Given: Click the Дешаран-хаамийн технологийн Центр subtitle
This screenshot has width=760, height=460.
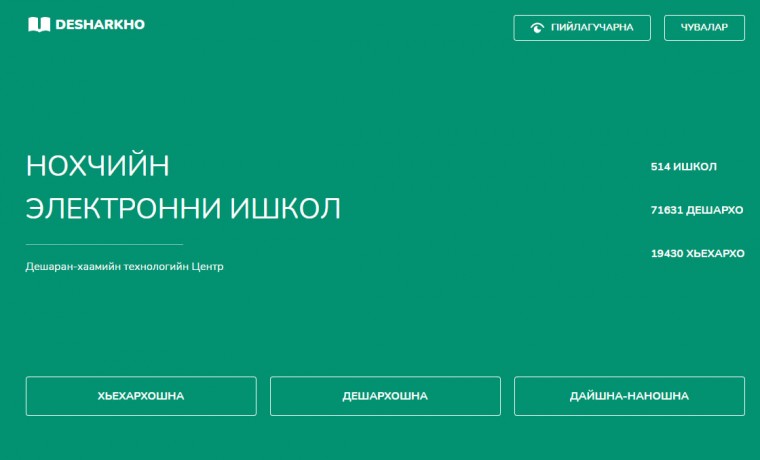Looking at the screenshot, I should coord(124,267).
